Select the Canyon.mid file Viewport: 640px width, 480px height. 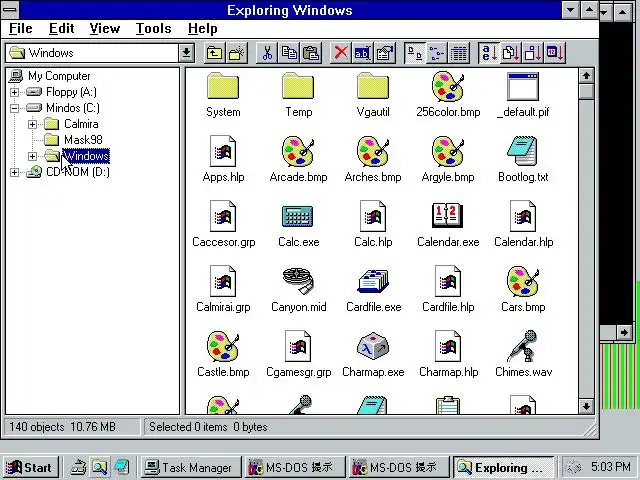(x=298, y=290)
